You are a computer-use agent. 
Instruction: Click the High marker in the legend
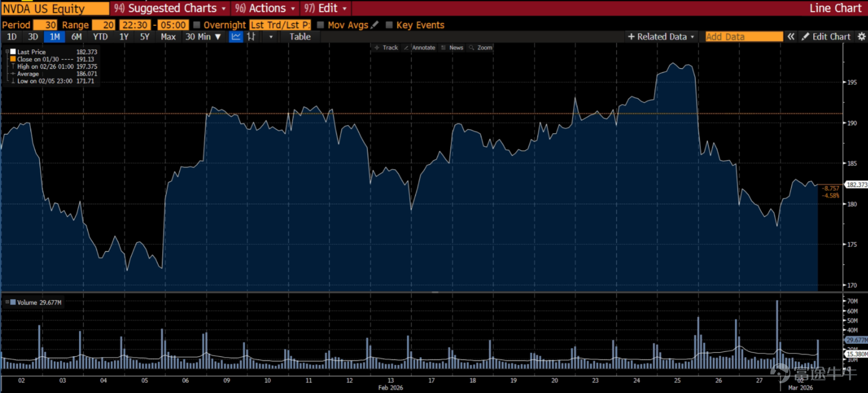[x=13, y=67]
